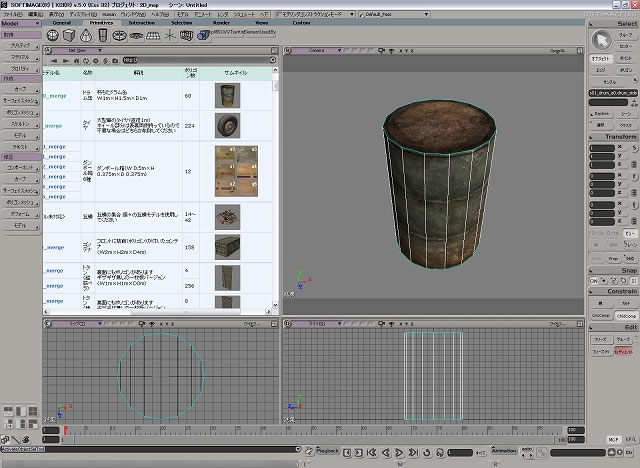Toggle the MCP panel button
The image size is (640, 468).
point(612,439)
